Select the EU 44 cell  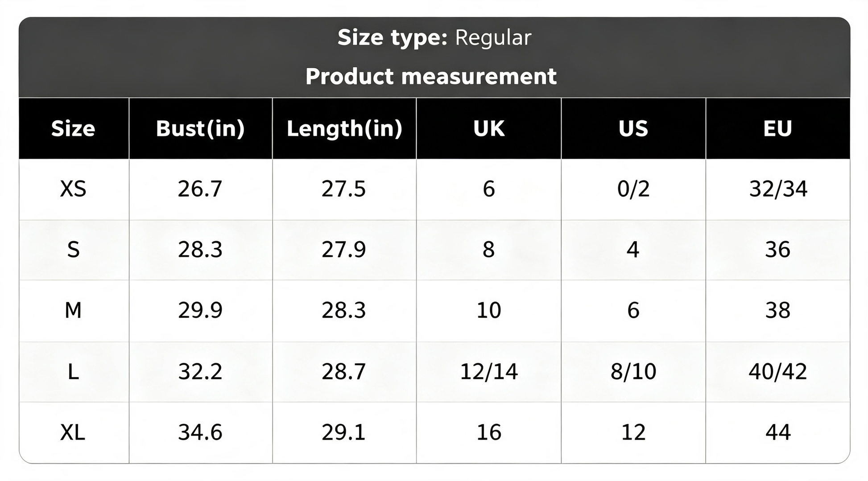tap(778, 432)
